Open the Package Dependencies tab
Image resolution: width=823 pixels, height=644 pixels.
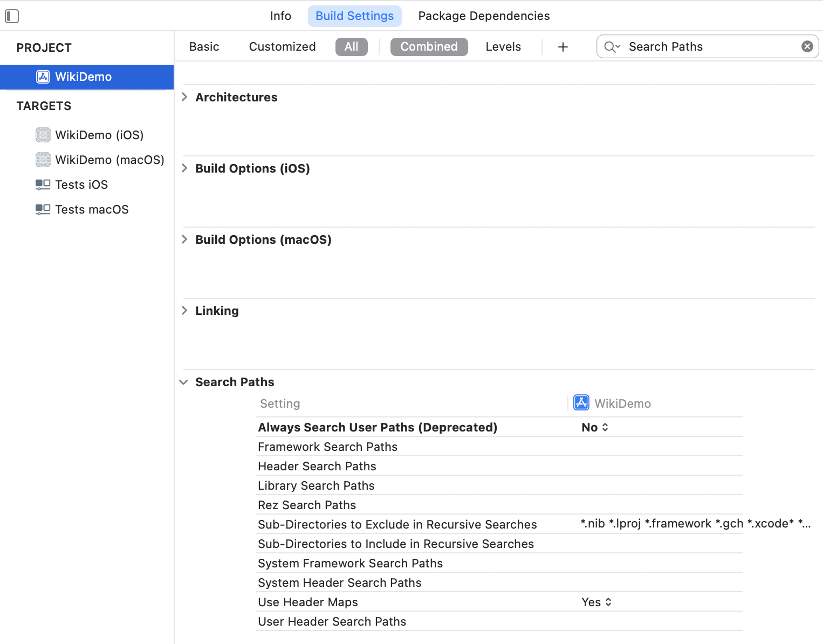(x=484, y=16)
